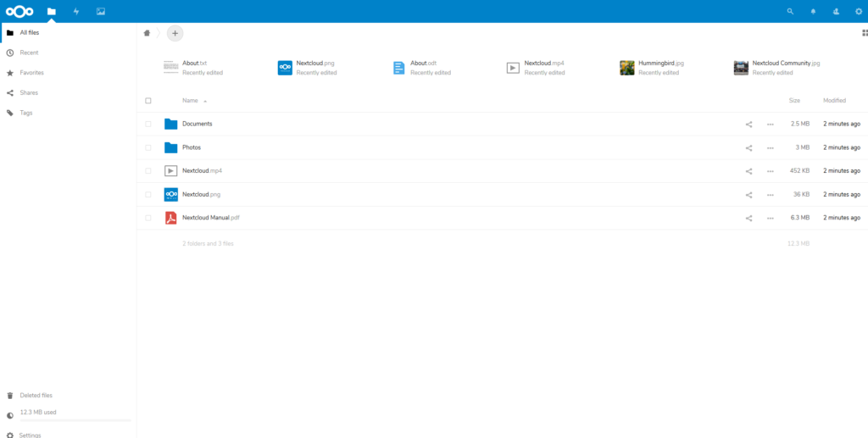Open more actions for Documents folder

(x=770, y=125)
